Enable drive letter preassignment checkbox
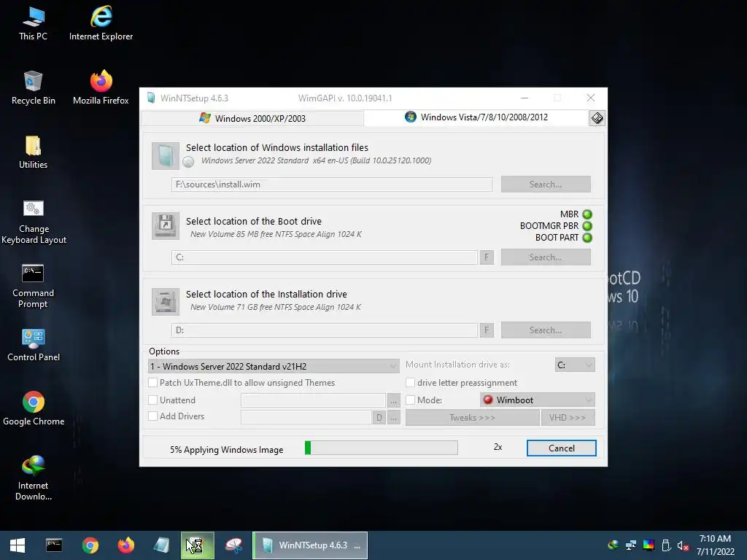 pos(410,382)
